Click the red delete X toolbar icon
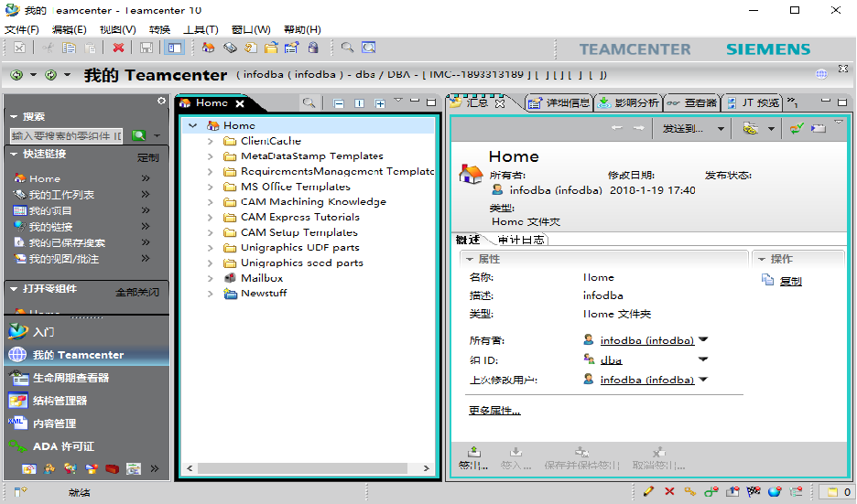 tap(118, 48)
